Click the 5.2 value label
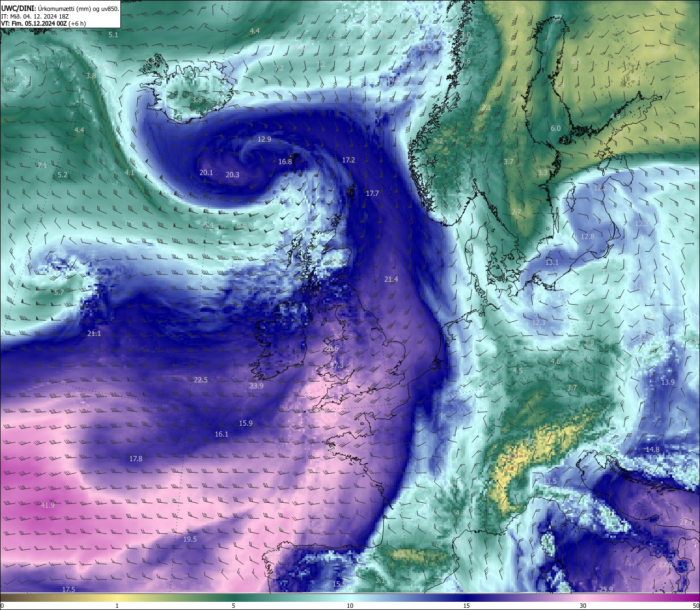 62,175
